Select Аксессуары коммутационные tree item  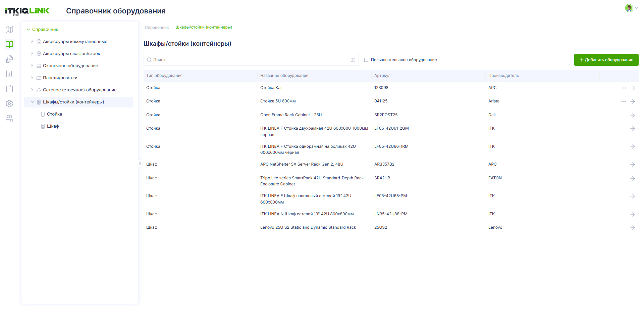[75, 42]
